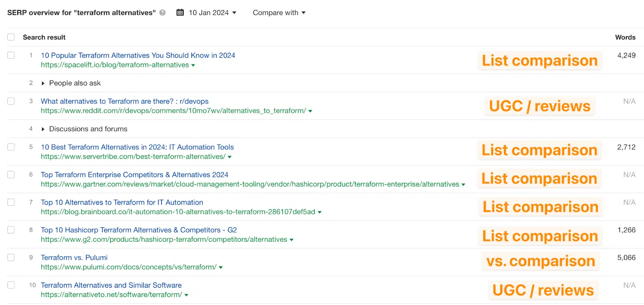The height and width of the screenshot is (305, 644).
Task: Open dropdown arrow after reddit.com URL
Action: click(310, 111)
